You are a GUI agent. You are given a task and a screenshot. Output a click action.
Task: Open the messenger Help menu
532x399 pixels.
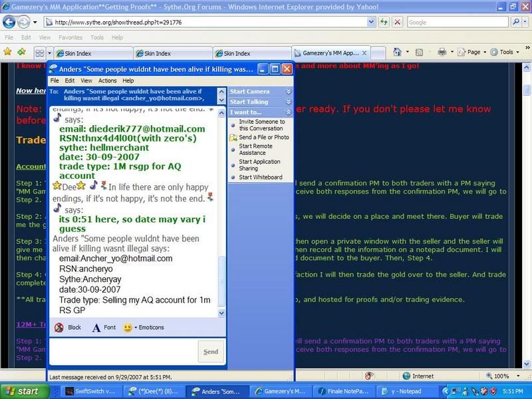tap(128, 80)
